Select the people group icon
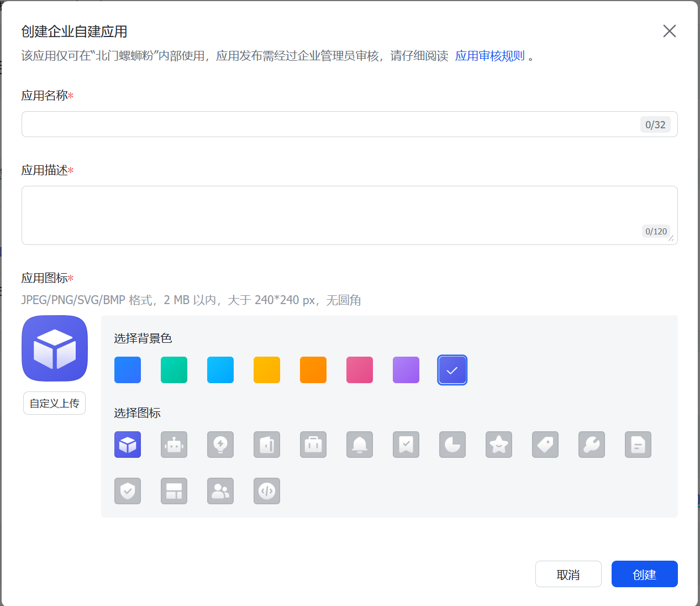This screenshot has height=606, width=700. [220, 491]
